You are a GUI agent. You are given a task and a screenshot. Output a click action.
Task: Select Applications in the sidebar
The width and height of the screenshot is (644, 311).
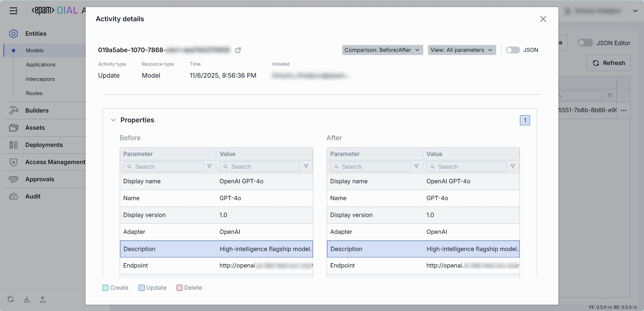tap(40, 65)
